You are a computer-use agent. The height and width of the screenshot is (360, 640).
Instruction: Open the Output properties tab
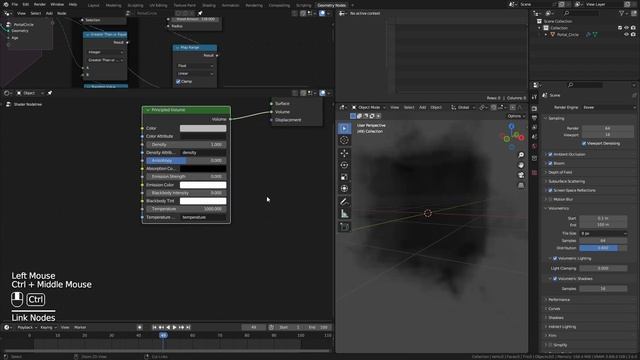(x=534, y=118)
